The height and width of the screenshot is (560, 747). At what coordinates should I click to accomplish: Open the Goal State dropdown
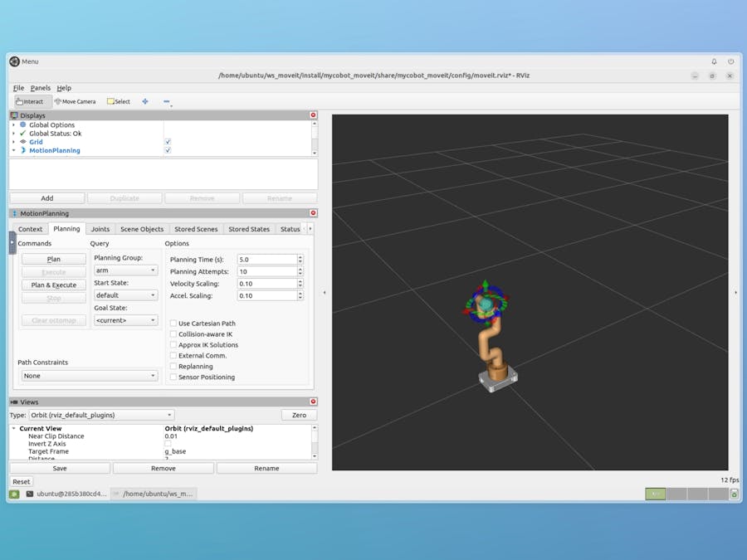(x=125, y=320)
